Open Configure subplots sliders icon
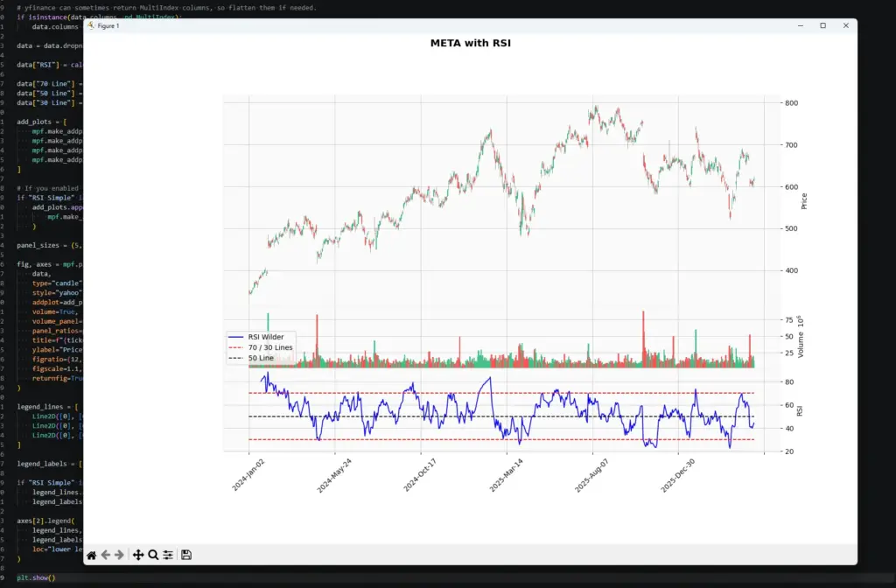Image resolution: width=896 pixels, height=588 pixels. pos(168,555)
